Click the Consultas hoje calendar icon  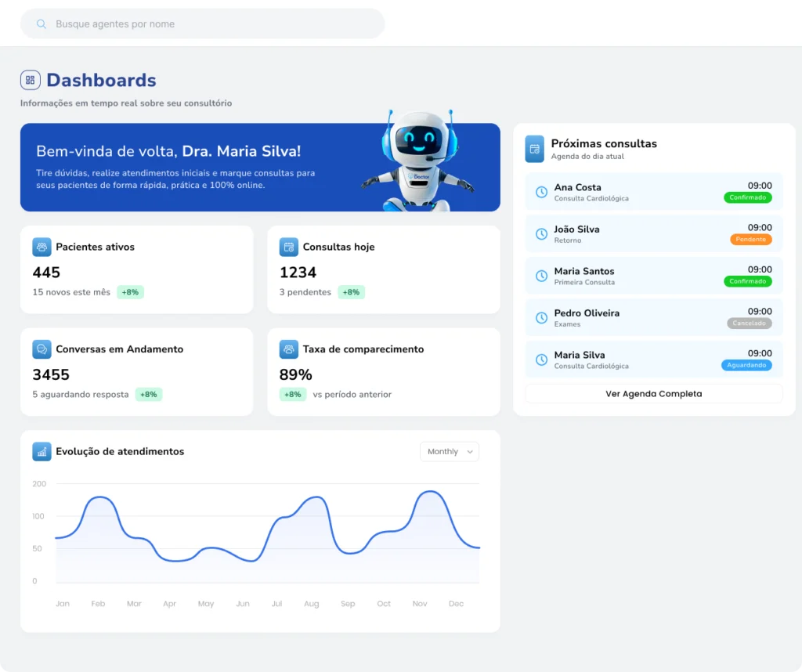[x=288, y=247]
